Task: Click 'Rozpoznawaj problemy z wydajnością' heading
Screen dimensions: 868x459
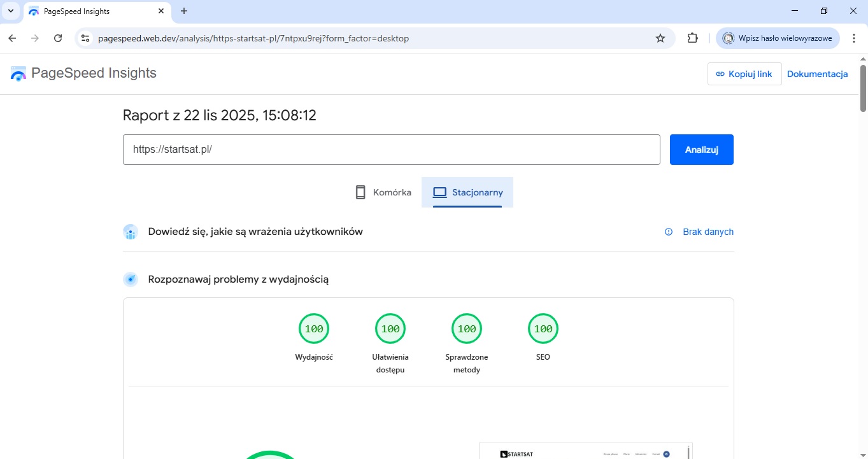Action: (x=238, y=279)
